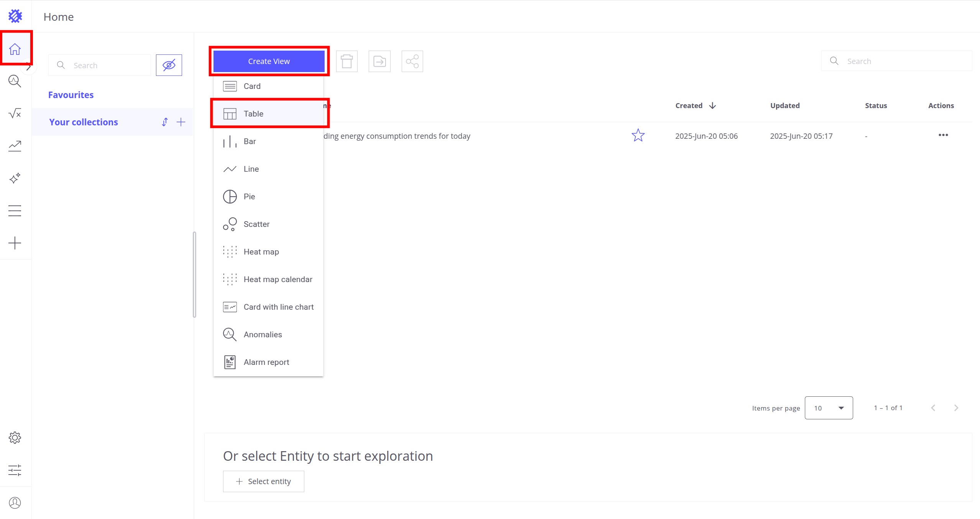The width and height of the screenshot is (980, 519).
Task: Expand the sidebar panel chevron
Action: (x=28, y=67)
